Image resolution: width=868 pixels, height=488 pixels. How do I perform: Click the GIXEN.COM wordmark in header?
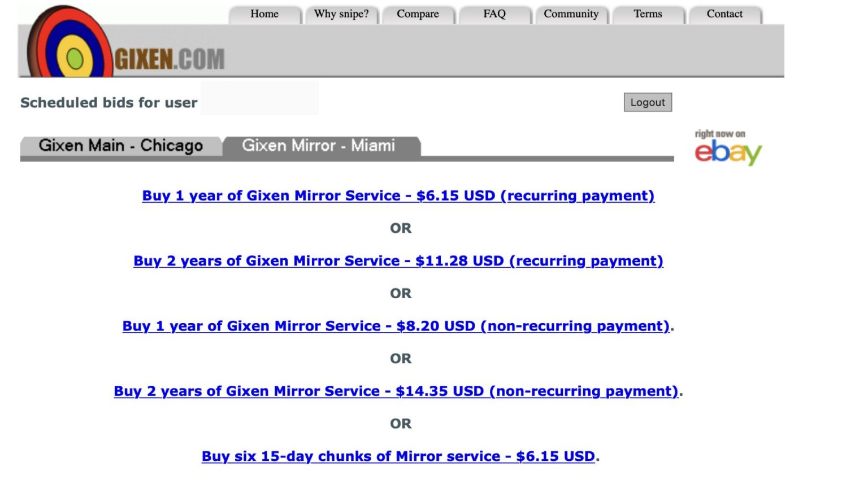point(170,59)
